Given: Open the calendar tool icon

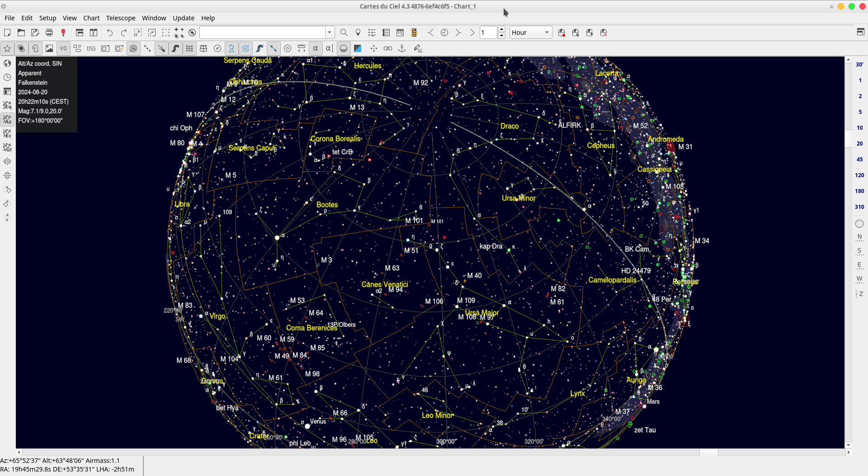Looking at the screenshot, I should (x=400, y=33).
